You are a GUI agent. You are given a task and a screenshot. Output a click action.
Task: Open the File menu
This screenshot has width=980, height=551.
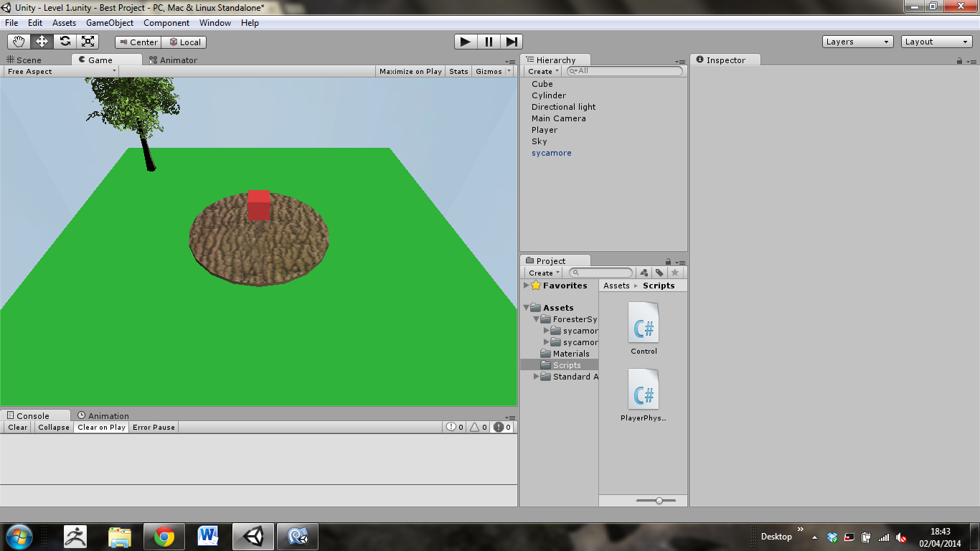tap(11, 23)
